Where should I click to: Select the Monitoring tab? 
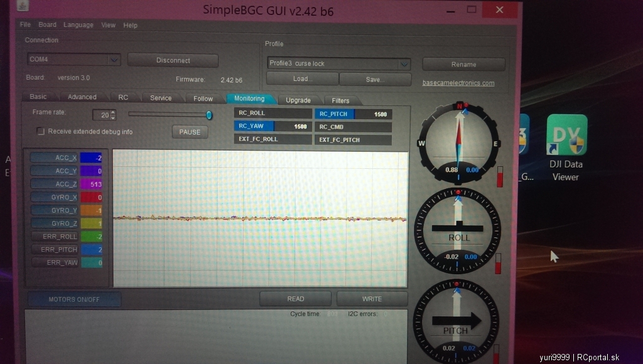249,99
